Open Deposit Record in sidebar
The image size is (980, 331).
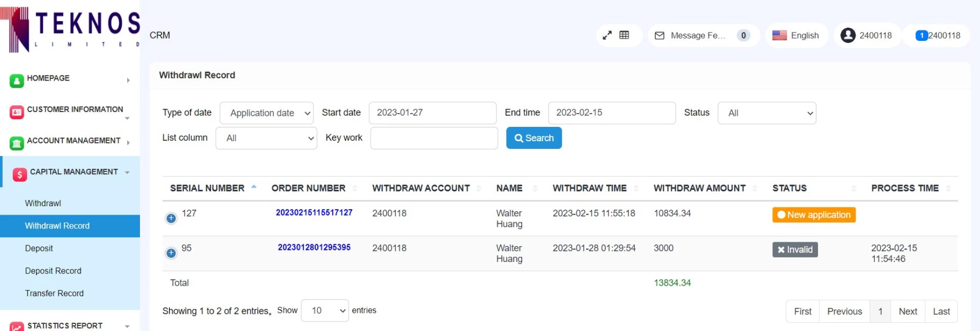coord(53,271)
